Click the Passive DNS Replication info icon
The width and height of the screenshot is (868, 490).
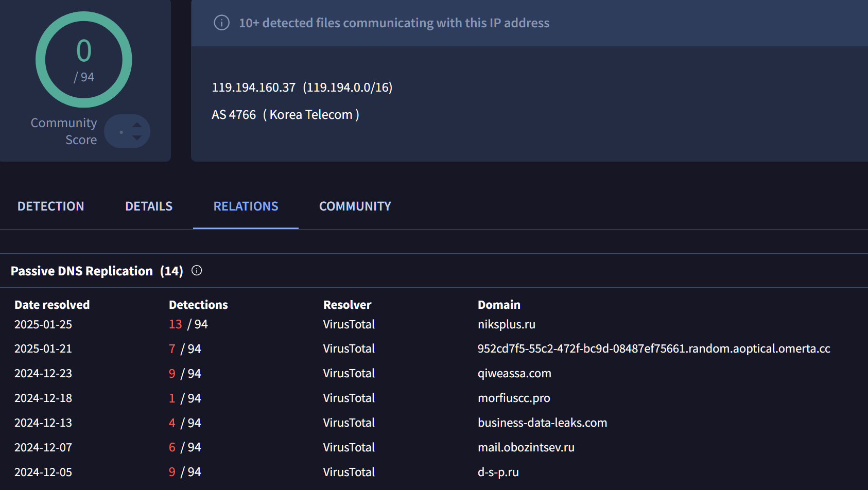click(x=197, y=271)
